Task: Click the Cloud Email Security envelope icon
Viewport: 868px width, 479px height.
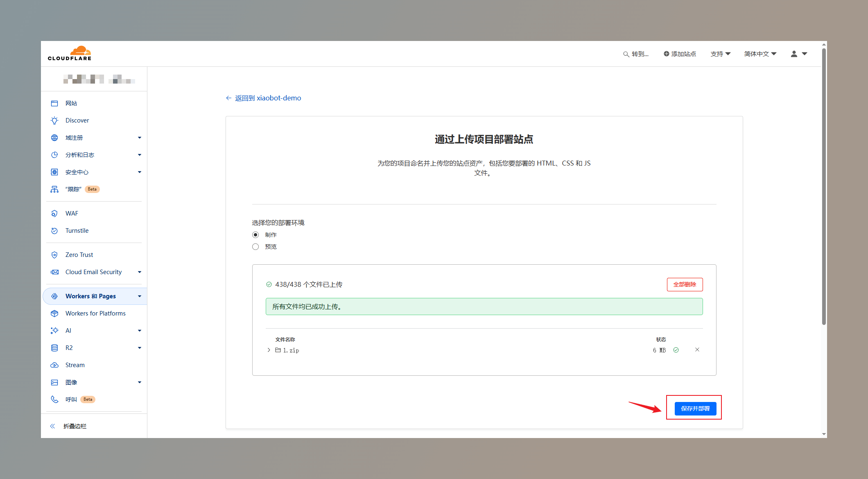Action: click(x=54, y=272)
